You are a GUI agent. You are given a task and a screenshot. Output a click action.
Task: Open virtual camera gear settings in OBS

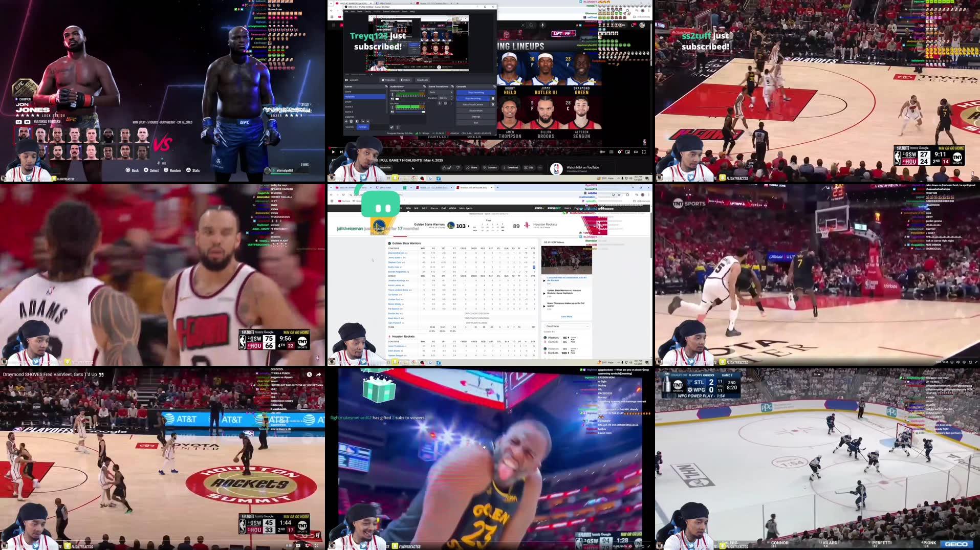(x=493, y=104)
